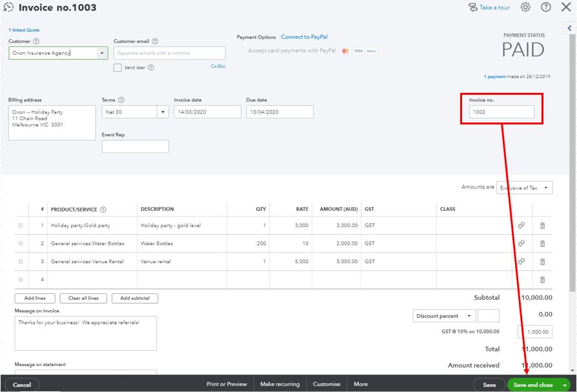Open the Discount percent dropdown
Screen dimensions: 577x392
[468, 317]
